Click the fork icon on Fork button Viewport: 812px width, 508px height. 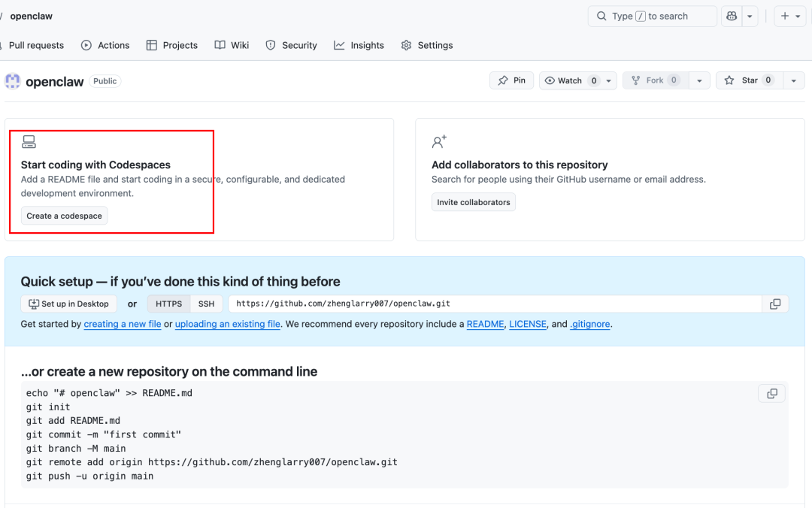click(x=635, y=80)
